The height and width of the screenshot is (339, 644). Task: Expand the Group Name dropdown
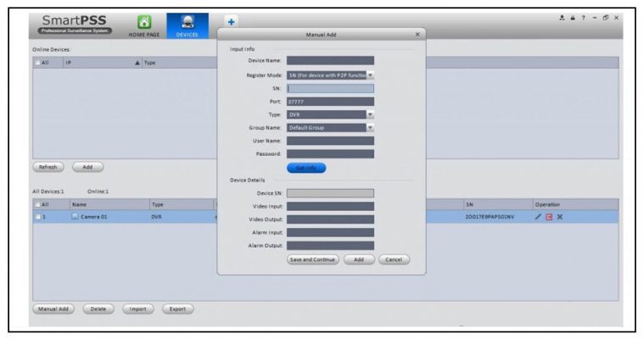pos(370,128)
